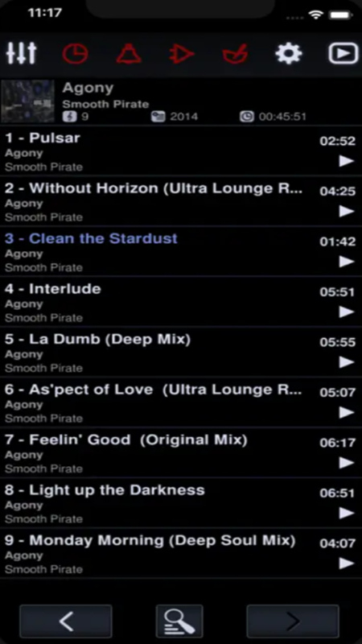Image resolution: width=362 pixels, height=644 pixels.
Task: Play the Clean the Stardust track arrow
Action: click(x=347, y=262)
